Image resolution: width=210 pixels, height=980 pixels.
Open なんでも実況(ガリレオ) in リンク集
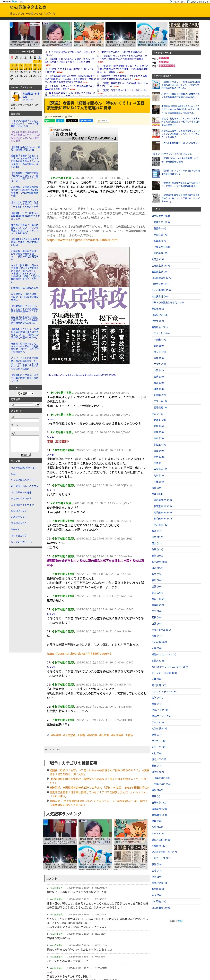[x=23, y=468]
